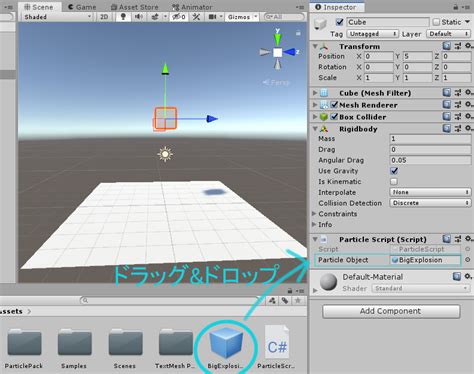Toggle scene effects image icon

(155, 17)
